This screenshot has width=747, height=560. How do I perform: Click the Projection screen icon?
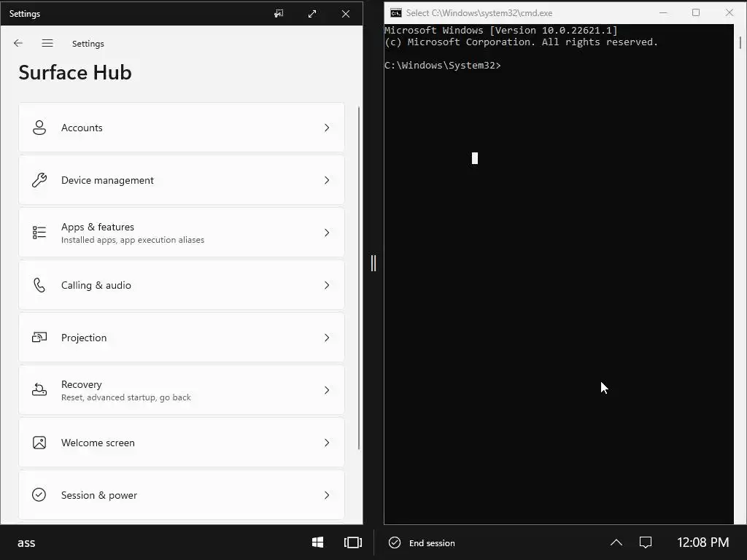39,338
